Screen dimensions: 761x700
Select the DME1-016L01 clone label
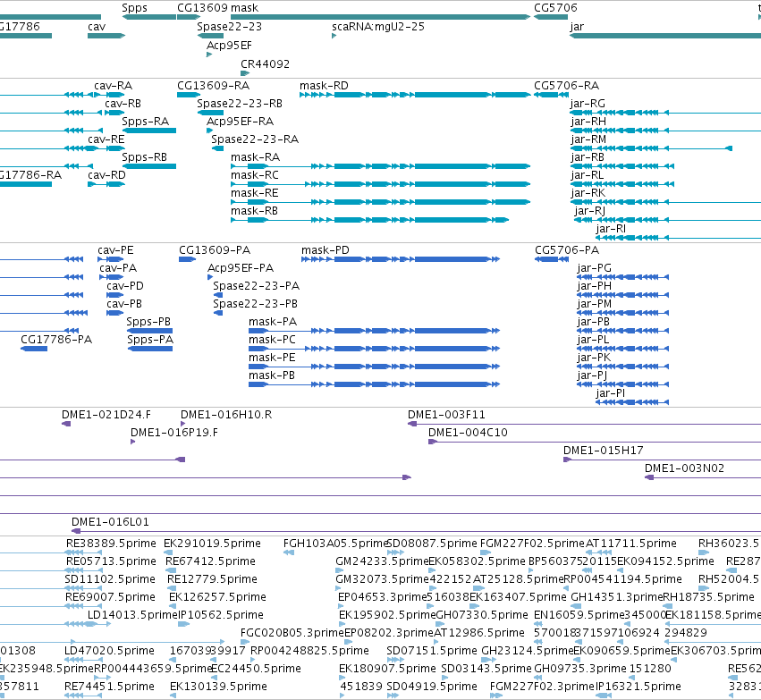tap(110, 522)
